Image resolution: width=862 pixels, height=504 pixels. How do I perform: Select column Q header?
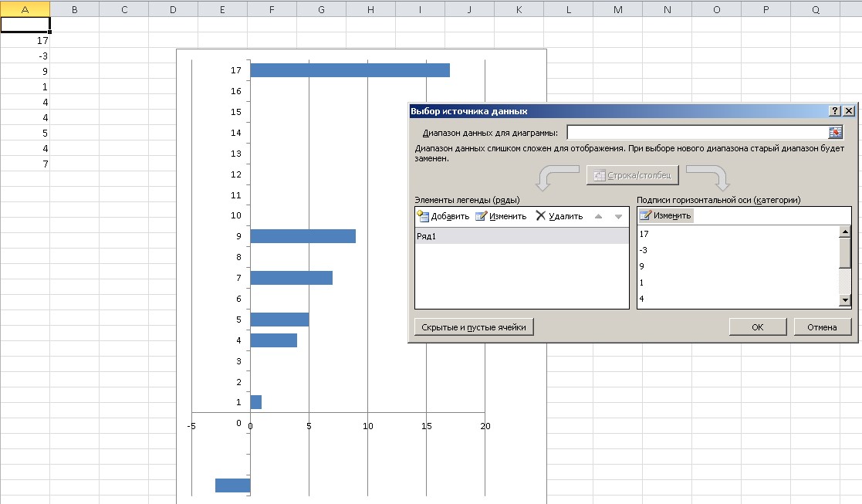[x=815, y=9]
